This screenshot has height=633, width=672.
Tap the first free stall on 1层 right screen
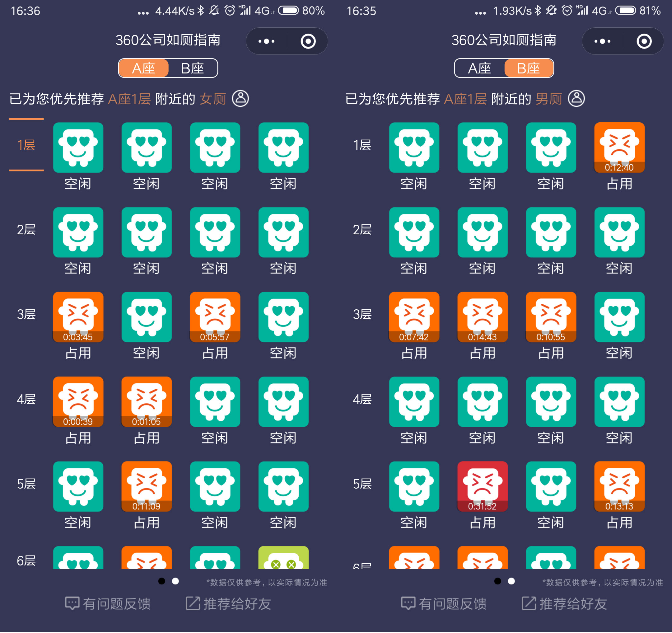point(414,148)
